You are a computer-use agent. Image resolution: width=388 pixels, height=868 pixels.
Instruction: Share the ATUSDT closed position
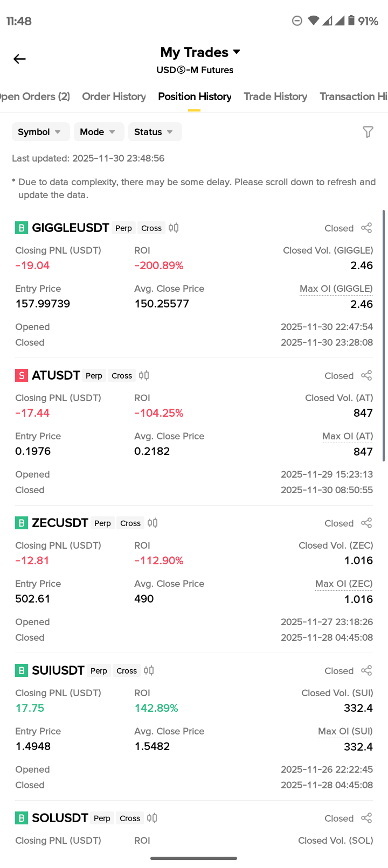366,375
